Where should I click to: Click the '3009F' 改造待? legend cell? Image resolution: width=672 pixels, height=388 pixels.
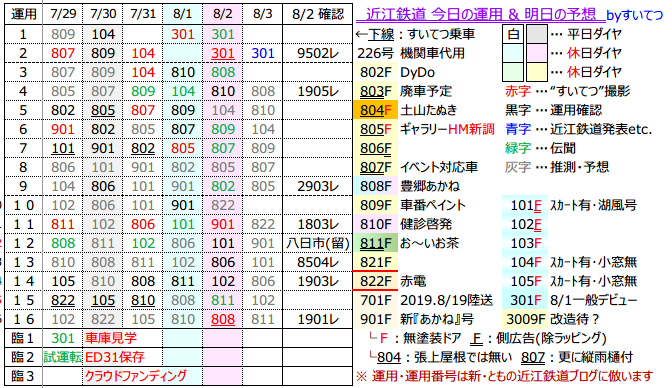click(525, 319)
